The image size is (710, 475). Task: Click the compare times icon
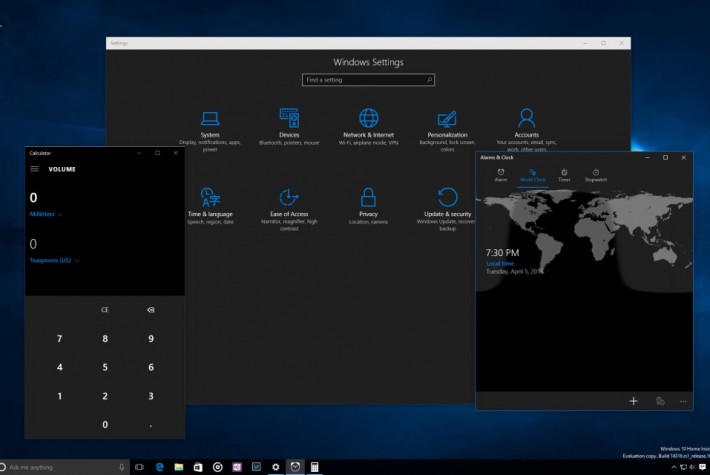pos(660,401)
